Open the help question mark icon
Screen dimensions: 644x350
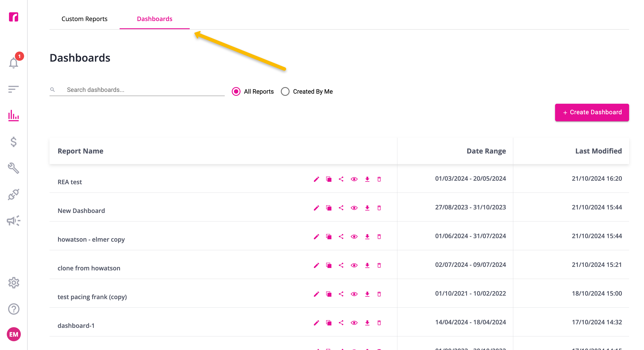coord(14,309)
